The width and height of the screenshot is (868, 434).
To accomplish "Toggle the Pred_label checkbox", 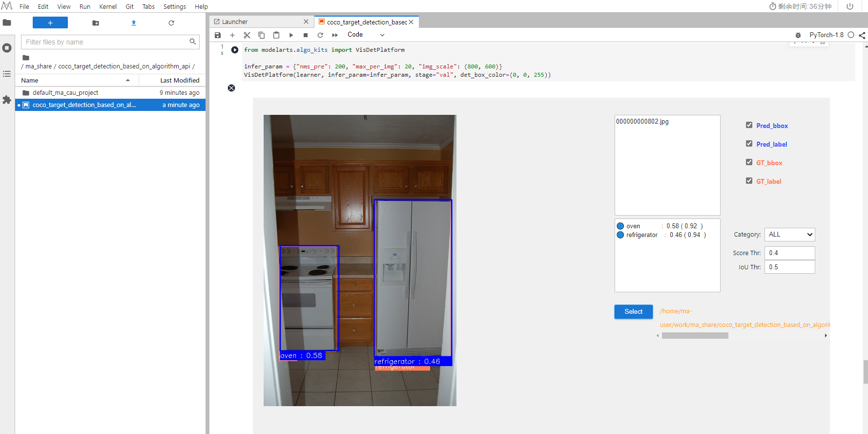I will 749,144.
